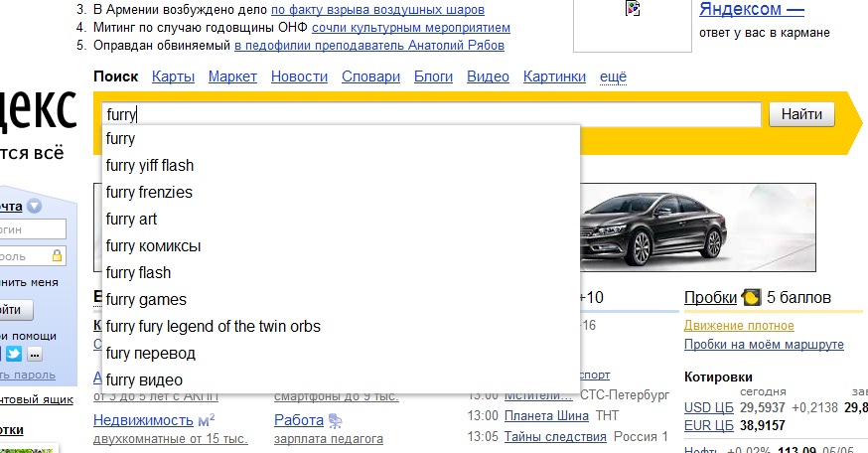Click 'двухкомнатные от 15 тыс.' link
Viewport: 868px width, 453px height.
click(x=171, y=439)
